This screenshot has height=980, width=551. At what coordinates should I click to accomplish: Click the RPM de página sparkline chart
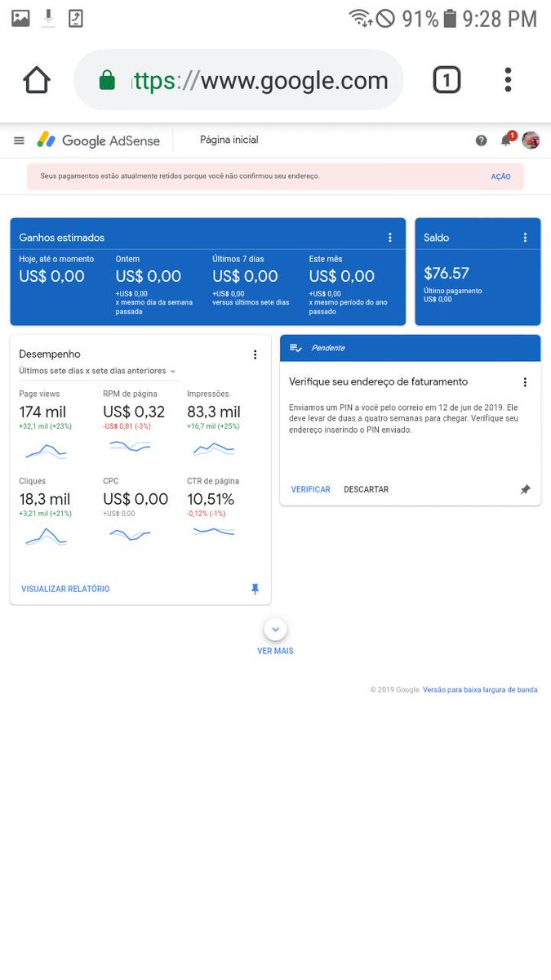click(x=130, y=446)
